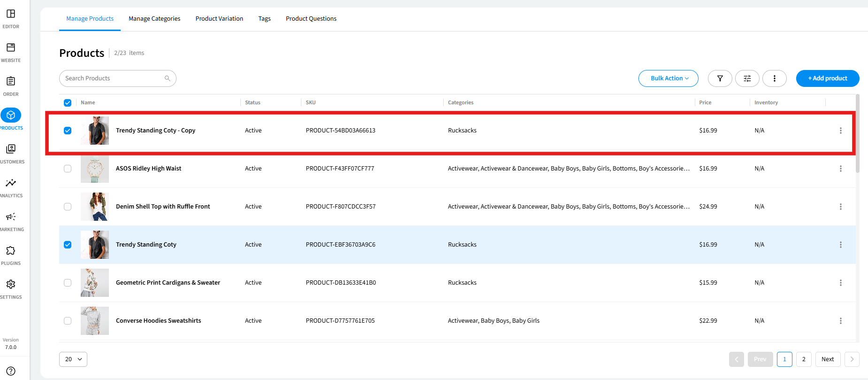Click the Search Products input field

[113, 78]
